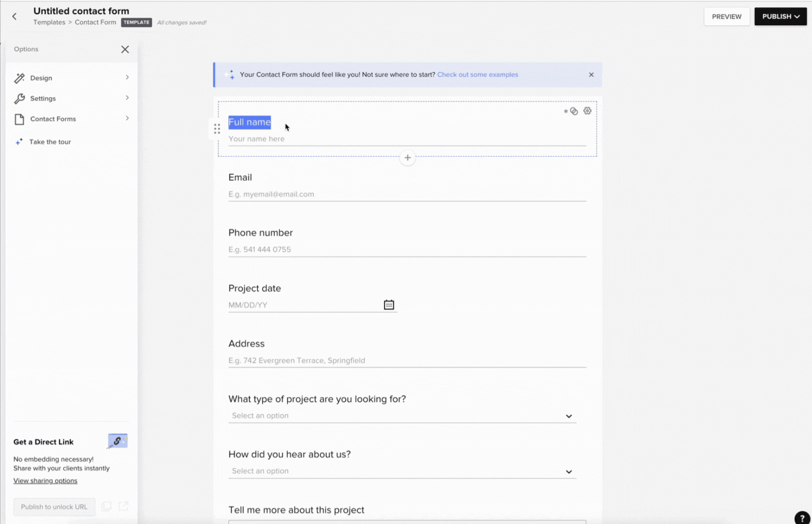
Task: Close the Options panel
Action: 125,49
